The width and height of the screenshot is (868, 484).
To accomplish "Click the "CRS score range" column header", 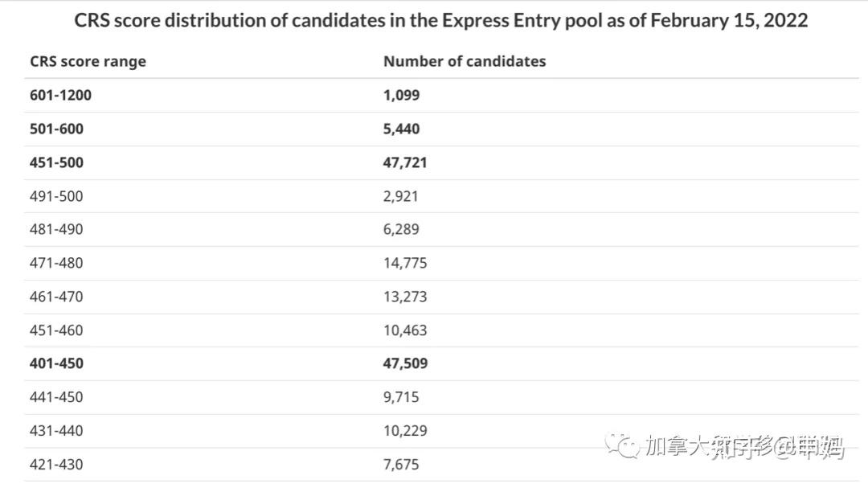I will [x=88, y=62].
